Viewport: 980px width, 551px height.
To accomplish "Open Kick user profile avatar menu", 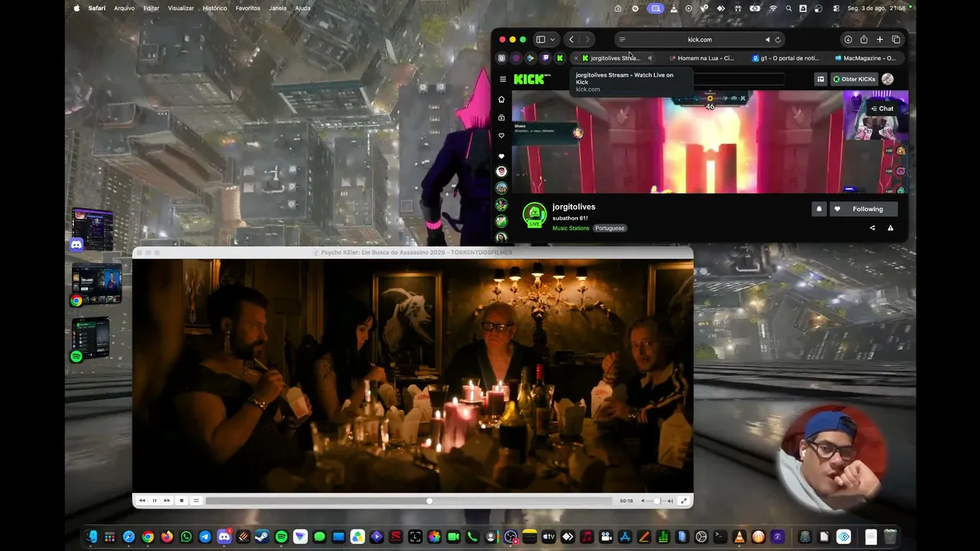I will (887, 79).
